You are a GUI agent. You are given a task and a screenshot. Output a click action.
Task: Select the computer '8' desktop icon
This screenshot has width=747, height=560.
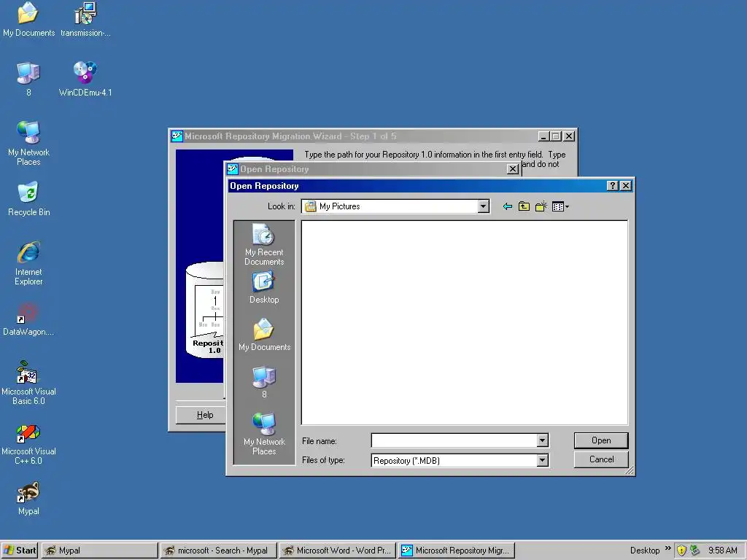pyautogui.click(x=28, y=79)
